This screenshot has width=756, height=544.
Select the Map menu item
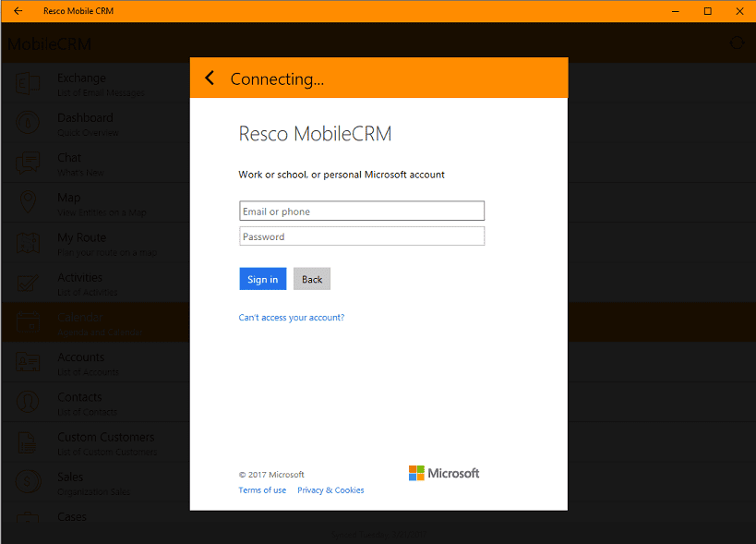pyautogui.click(x=96, y=202)
